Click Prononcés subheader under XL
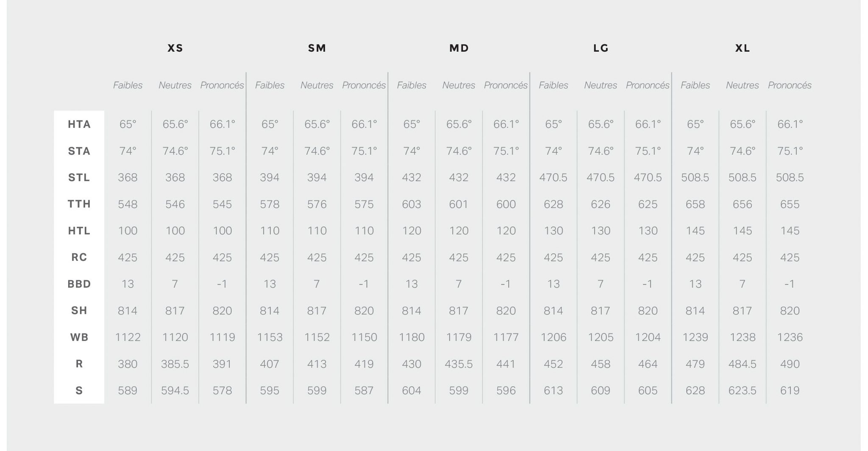This screenshot has height=451, width=868. pyautogui.click(x=790, y=85)
